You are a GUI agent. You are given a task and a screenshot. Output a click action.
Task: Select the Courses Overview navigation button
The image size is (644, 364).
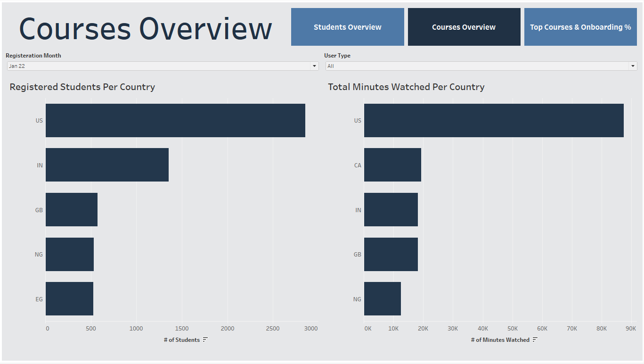[464, 27]
